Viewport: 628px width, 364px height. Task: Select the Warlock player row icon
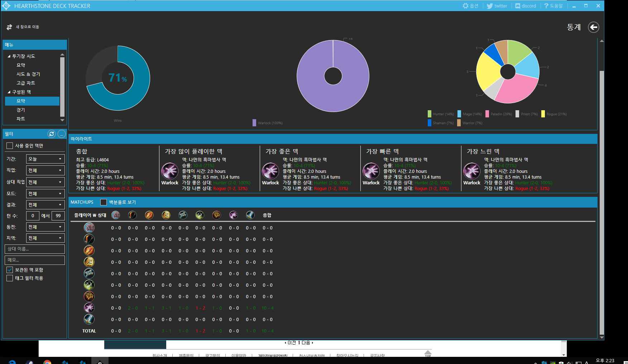click(x=89, y=308)
